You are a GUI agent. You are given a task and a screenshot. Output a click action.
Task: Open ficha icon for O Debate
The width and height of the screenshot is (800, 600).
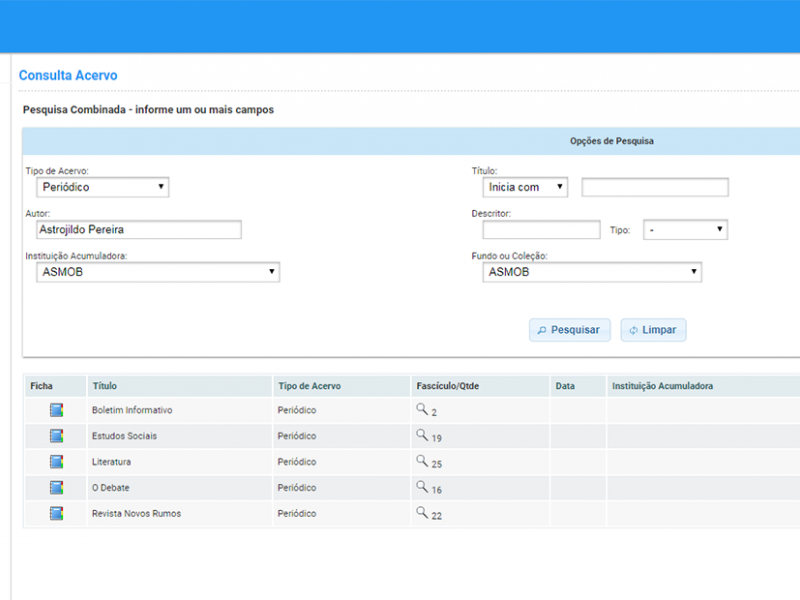tap(56, 488)
